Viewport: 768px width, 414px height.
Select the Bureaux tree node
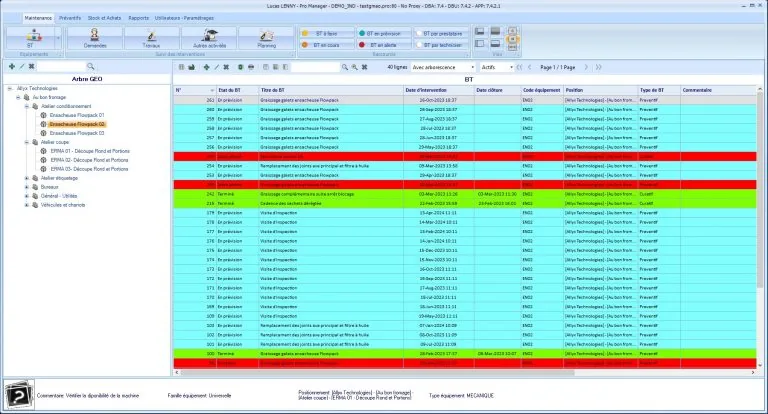coord(49,187)
